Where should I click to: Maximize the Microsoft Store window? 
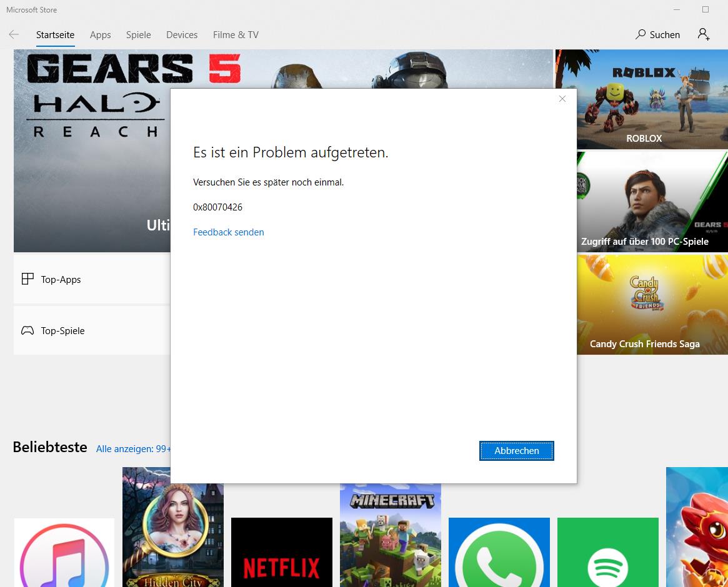[x=706, y=9]
